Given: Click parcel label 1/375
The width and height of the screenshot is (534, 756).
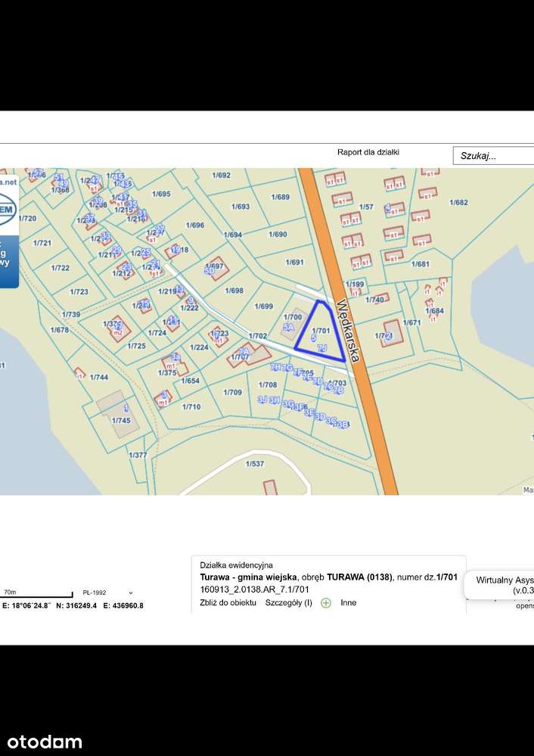Looking at the screenshot, I should (166, 372).
